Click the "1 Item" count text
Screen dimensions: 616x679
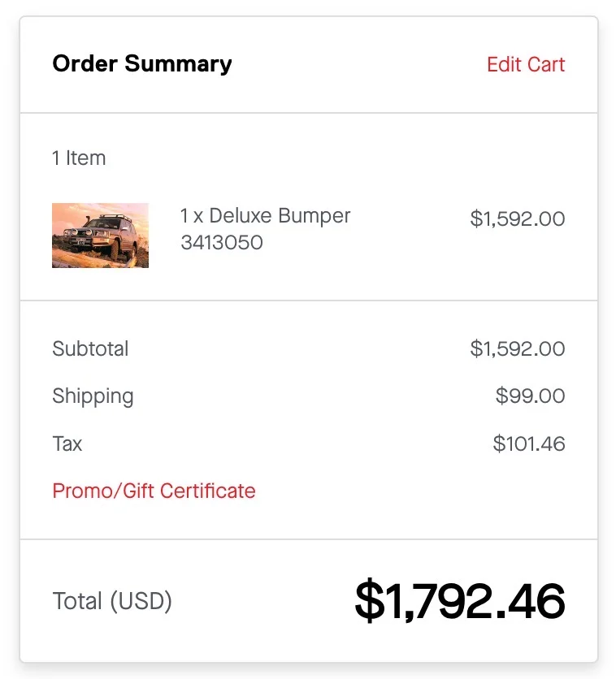pyautogui.click(x=79, y=158)
